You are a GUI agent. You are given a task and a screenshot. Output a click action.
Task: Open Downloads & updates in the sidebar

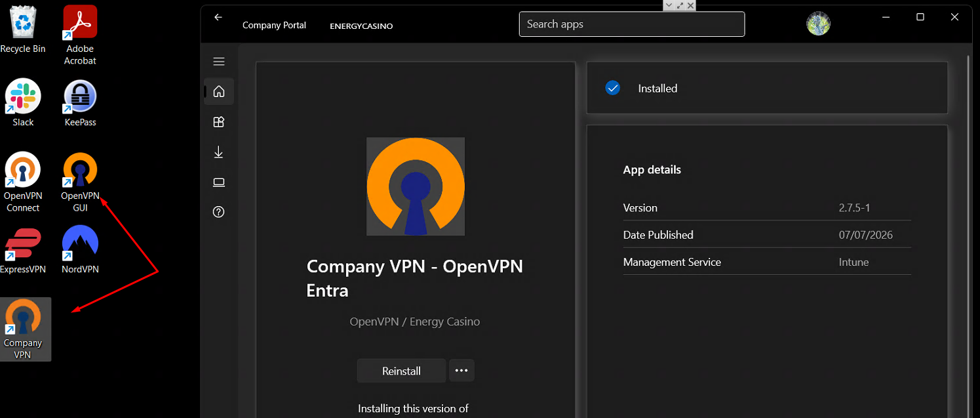point(219,152)
